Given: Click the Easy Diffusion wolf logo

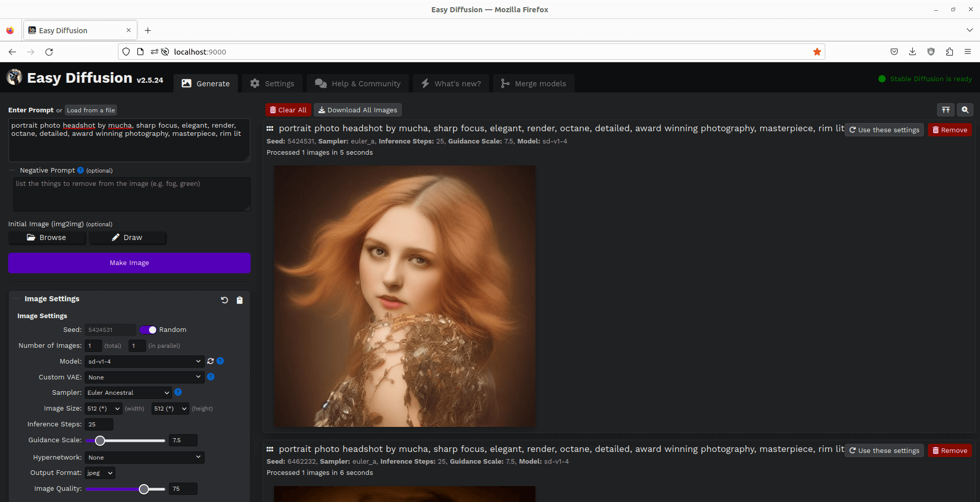Looking at the screenshot, I should (14, 77).
